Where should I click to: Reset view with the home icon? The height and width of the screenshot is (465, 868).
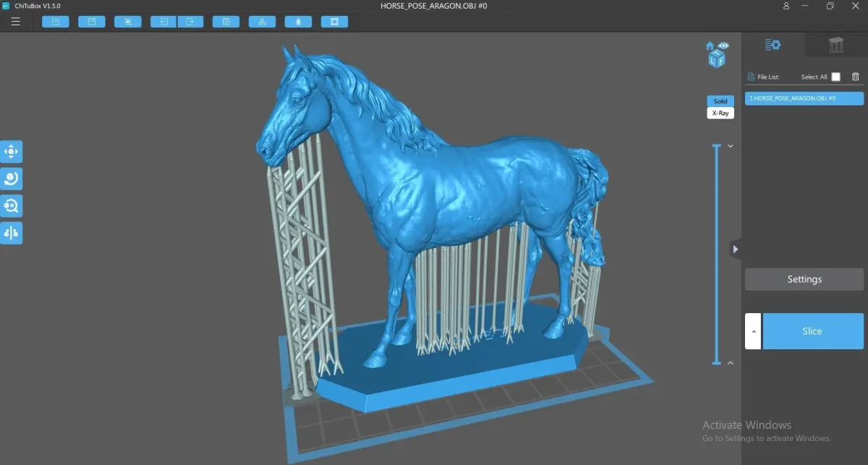click(710, 46)
